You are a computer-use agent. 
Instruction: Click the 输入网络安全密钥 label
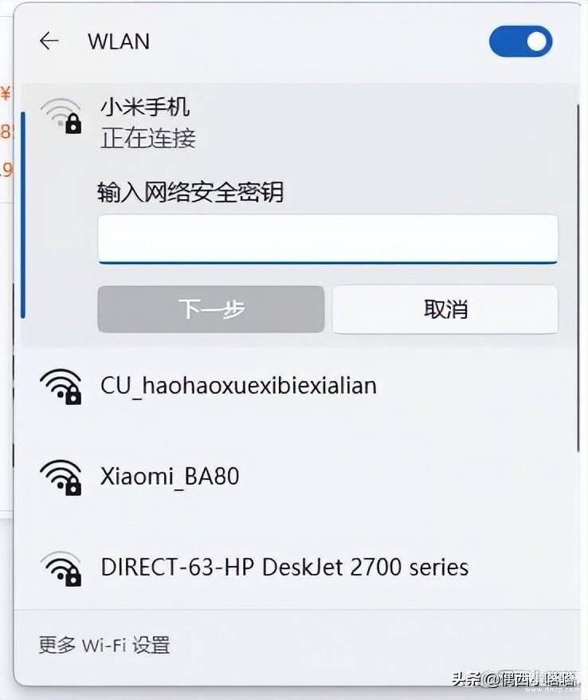(190, 192)
